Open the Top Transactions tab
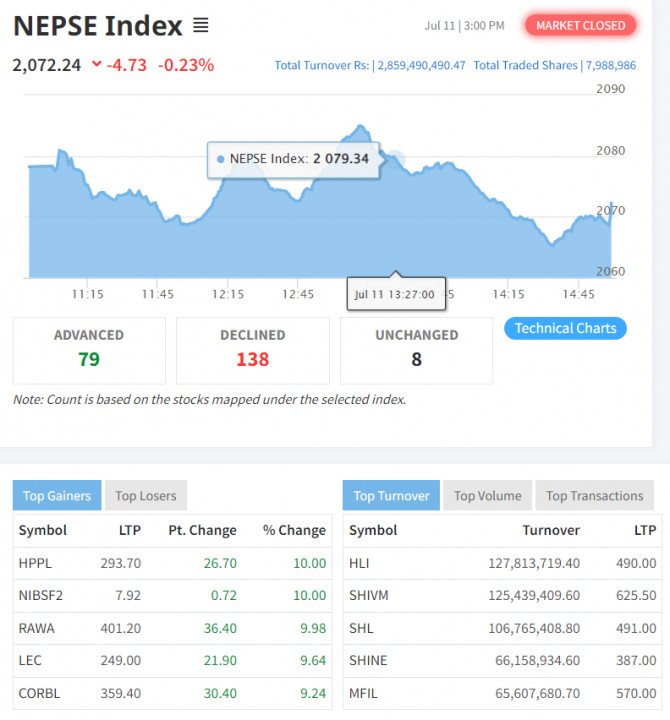670x720 pixels. pyautogui.click(x=595, y=495)
